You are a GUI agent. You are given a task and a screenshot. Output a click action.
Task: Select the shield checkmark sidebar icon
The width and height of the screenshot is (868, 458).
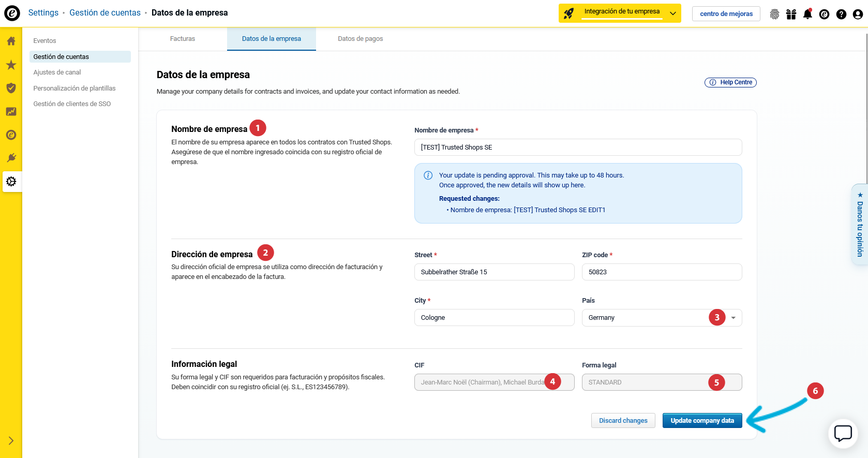click(x=11, y=88)
